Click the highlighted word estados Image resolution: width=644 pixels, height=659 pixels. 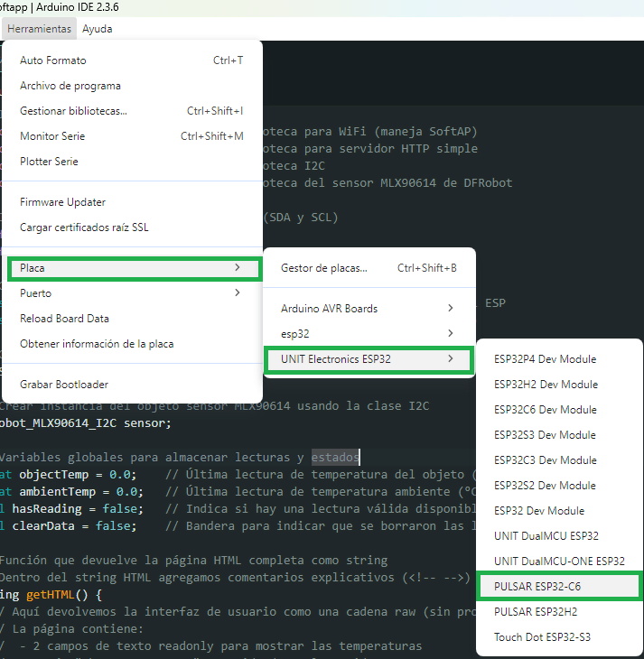point(335,458)
